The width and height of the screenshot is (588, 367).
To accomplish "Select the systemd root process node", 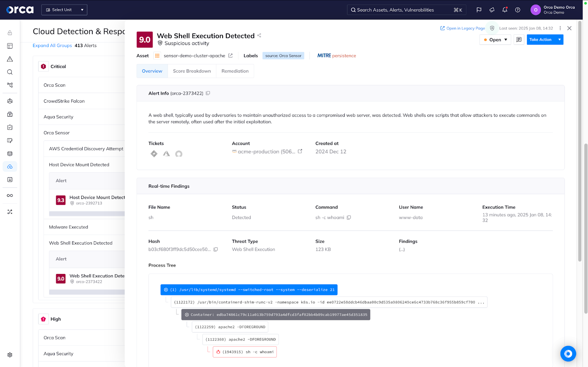I will [x=249, y=290].
